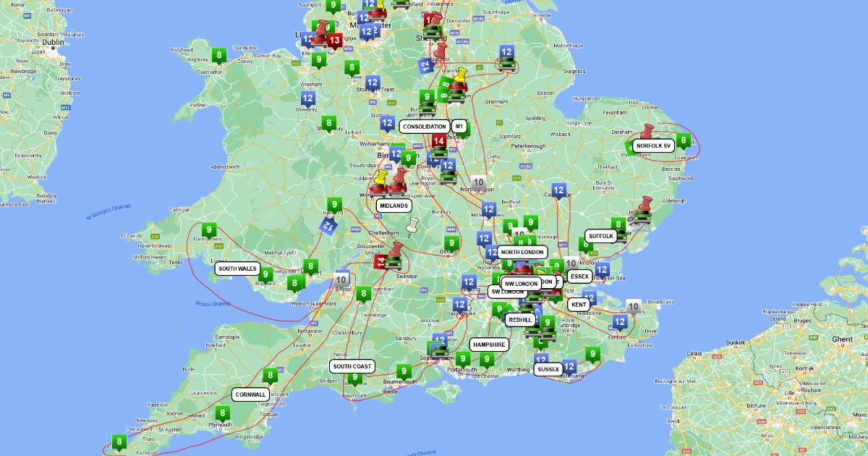Click the green 8 marker near Caernarfon
868x456 pixels.
click(219, 55)
